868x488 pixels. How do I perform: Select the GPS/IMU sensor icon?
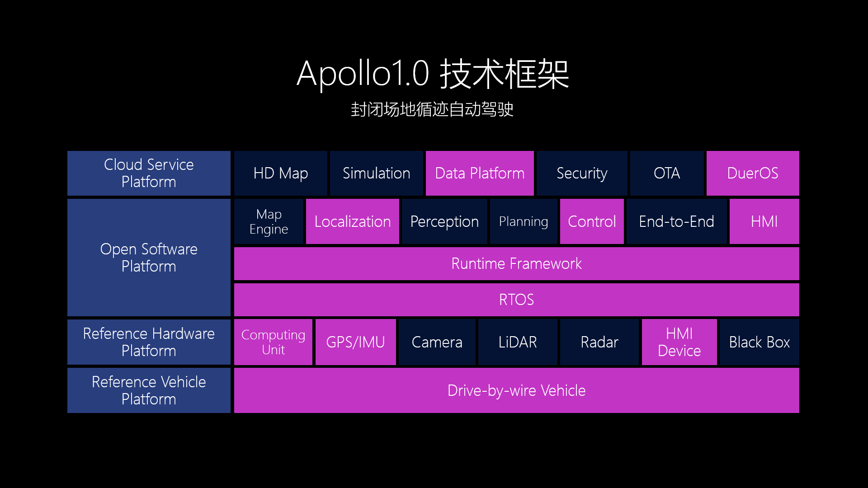(356, 342)
